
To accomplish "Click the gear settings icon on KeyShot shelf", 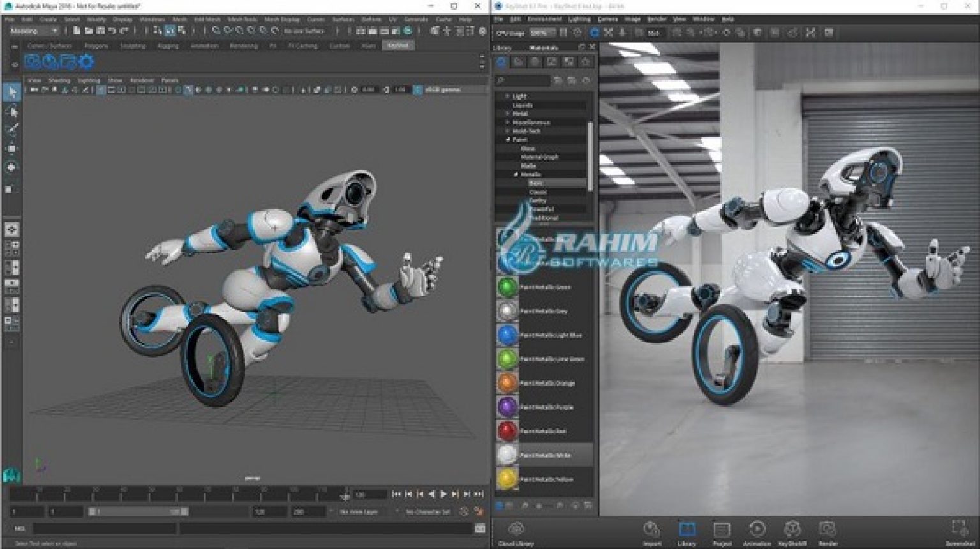I will [85, 62].
